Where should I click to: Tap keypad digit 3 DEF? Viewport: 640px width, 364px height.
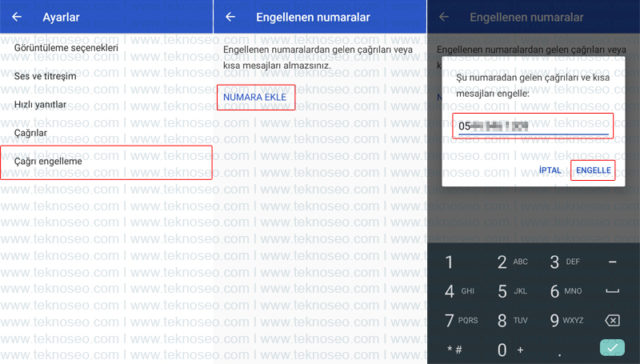pos(565,262)
